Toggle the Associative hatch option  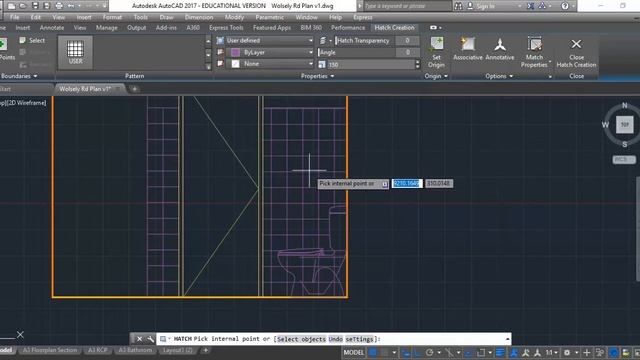468,49
